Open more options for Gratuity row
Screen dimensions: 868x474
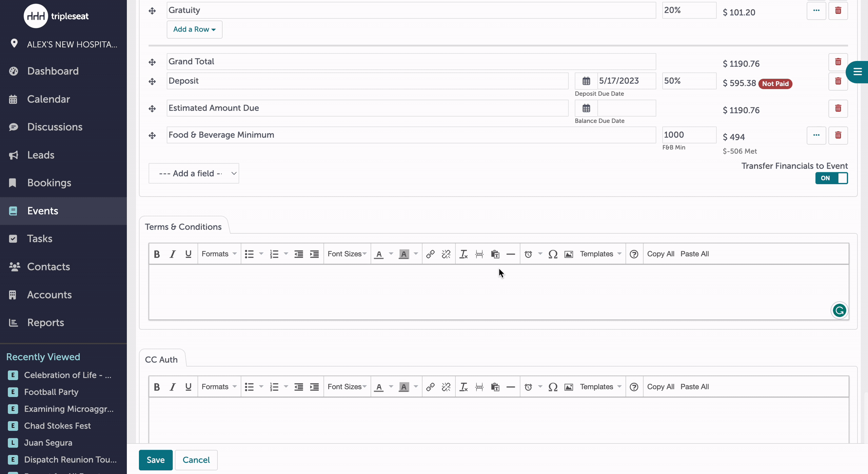click(x=816, y=11)
